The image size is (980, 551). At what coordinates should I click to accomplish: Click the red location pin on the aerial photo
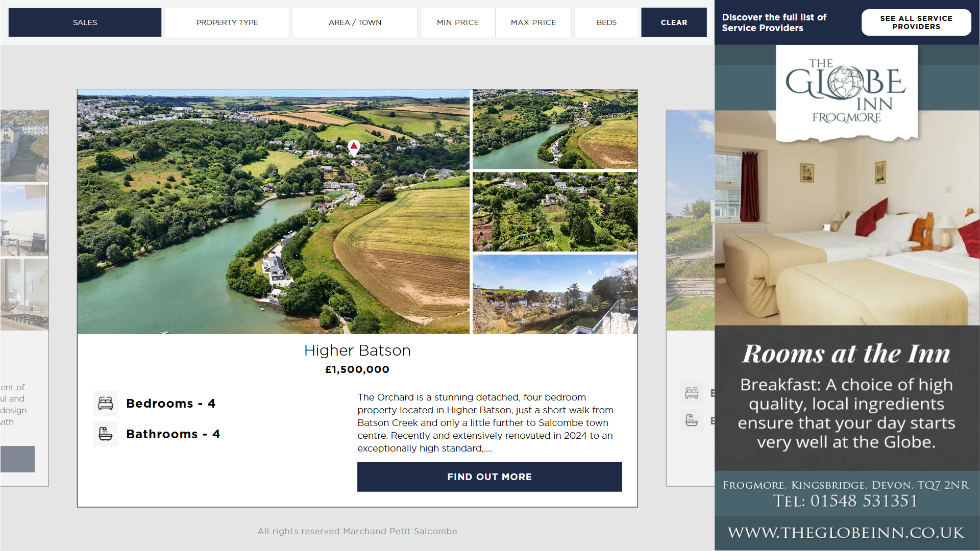pos(354,148)
